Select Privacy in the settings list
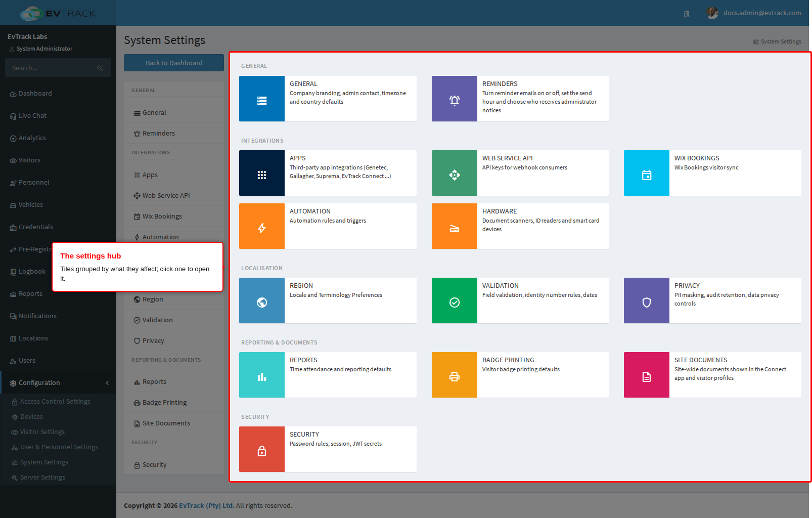Viewport: 812px width, 518px height. tap(174, 341)
